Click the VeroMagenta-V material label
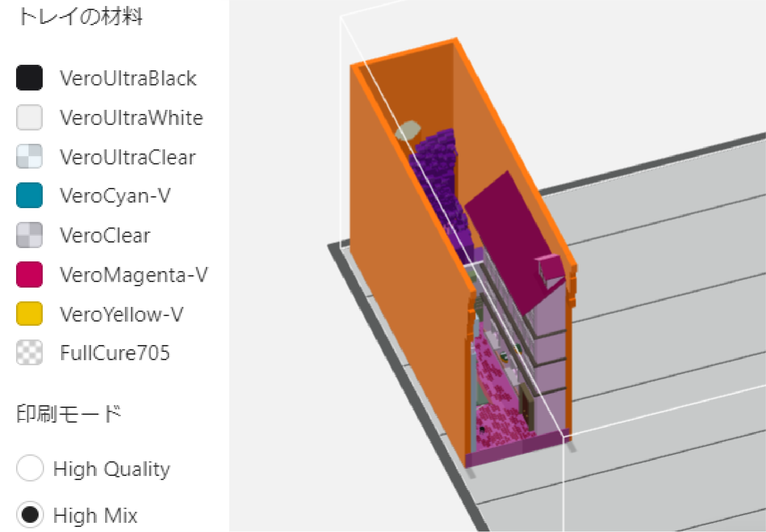This screenshot has height=532, width=766. pos(134,275)
